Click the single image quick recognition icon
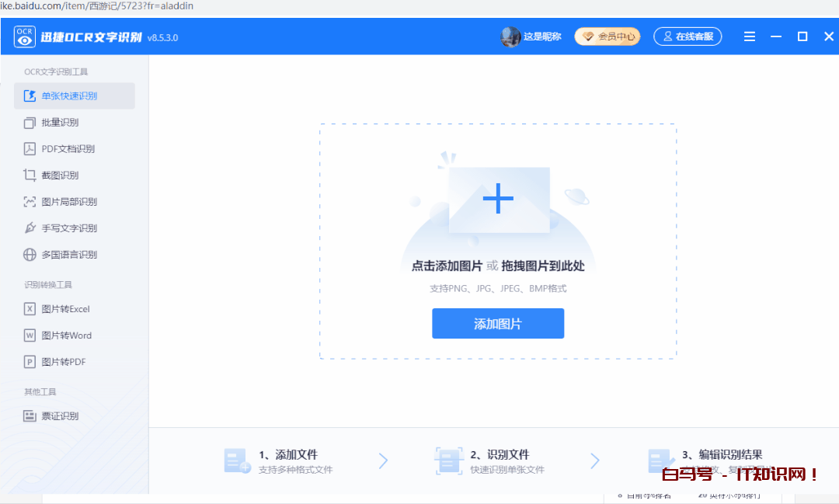839x504 pixels. tap(30, 96)
